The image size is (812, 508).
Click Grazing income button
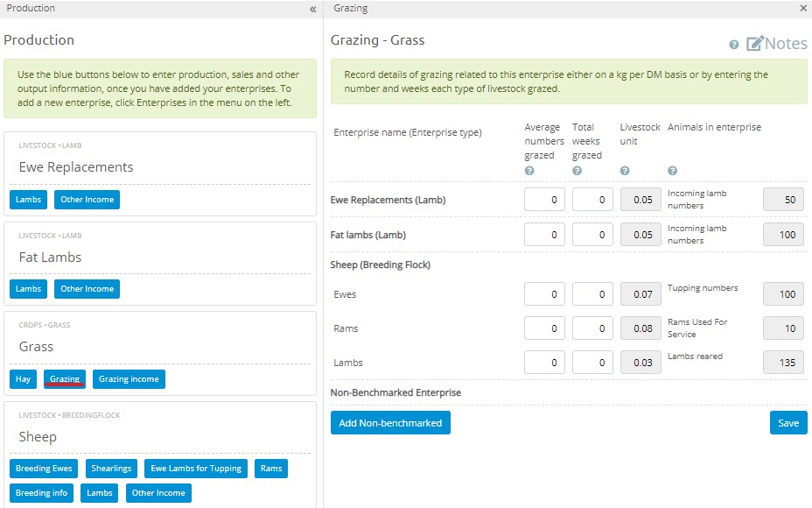[129, 379]
